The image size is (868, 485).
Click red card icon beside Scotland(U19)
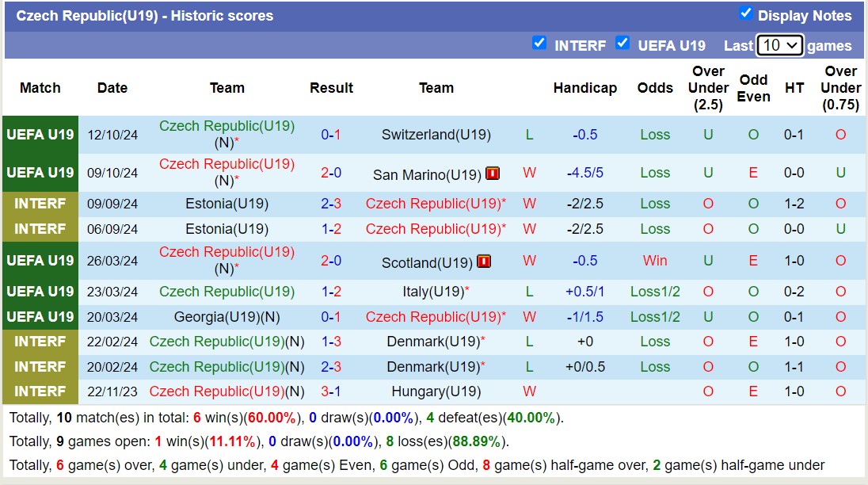(x=484, y=262)
